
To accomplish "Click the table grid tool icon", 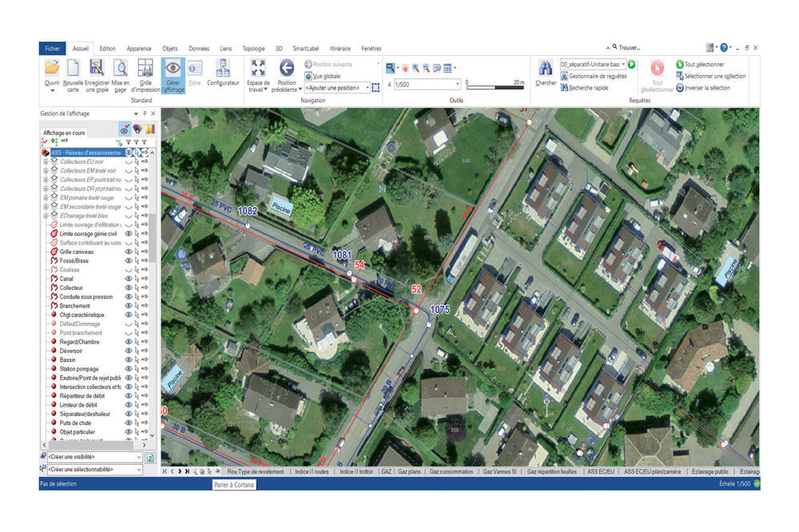I will (x=447, y=68).
